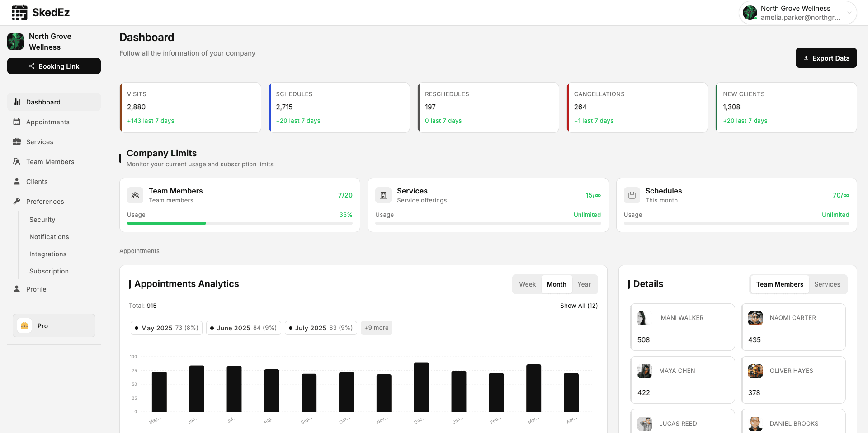Switch analytics view to Week
Image resolution: width=868 pixels, height=433 pixels.
527,284
